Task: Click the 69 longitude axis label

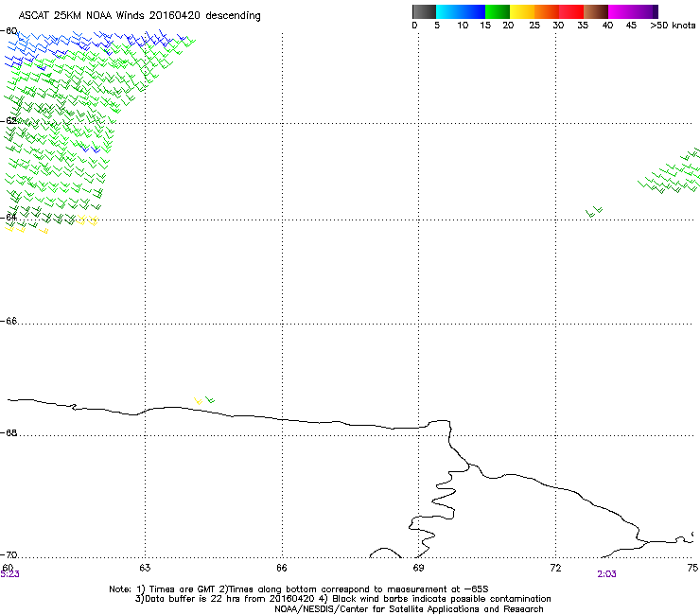Action: coord(418,568)
